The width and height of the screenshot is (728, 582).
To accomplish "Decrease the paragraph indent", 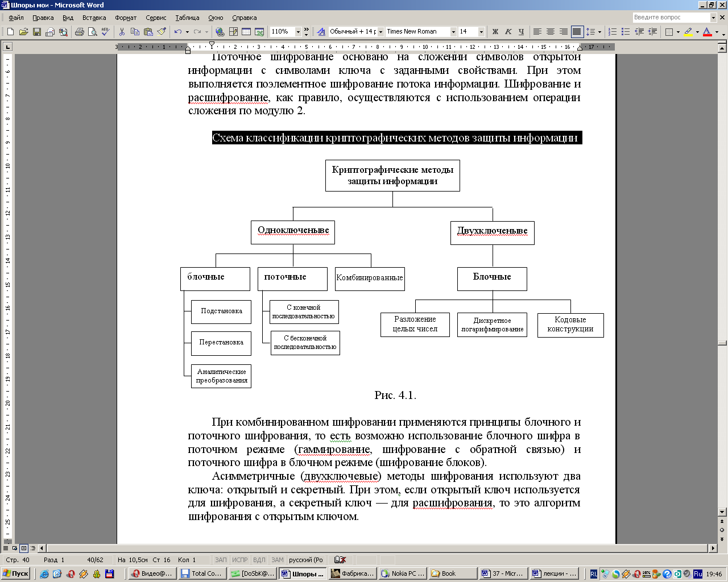I will pos(639,32).
